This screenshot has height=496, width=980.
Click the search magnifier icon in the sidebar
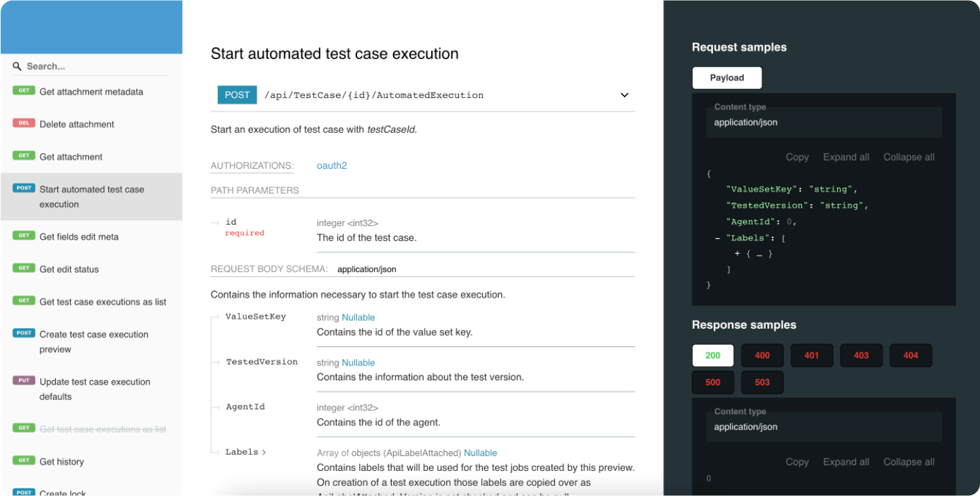tap(16, 65)
